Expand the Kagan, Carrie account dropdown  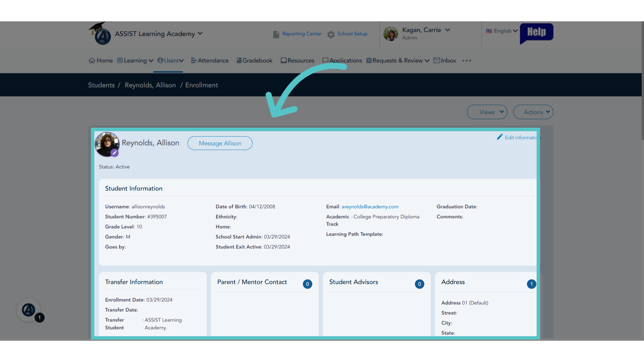point(447,30)
